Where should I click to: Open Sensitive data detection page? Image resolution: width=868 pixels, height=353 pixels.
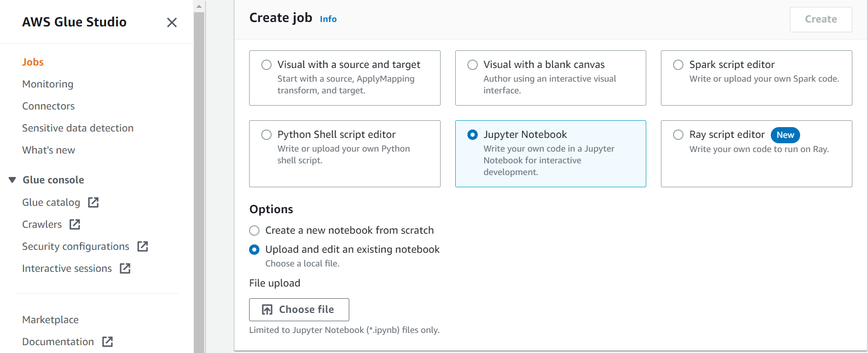coord(78,128)
